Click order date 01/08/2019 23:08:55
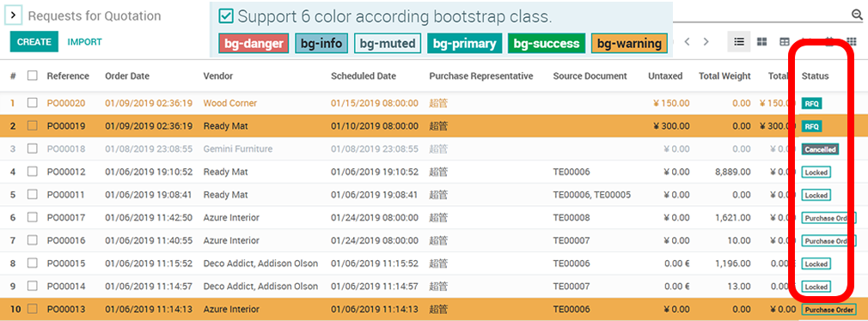Viewport: 868px width, 321px height. point(149,149)
